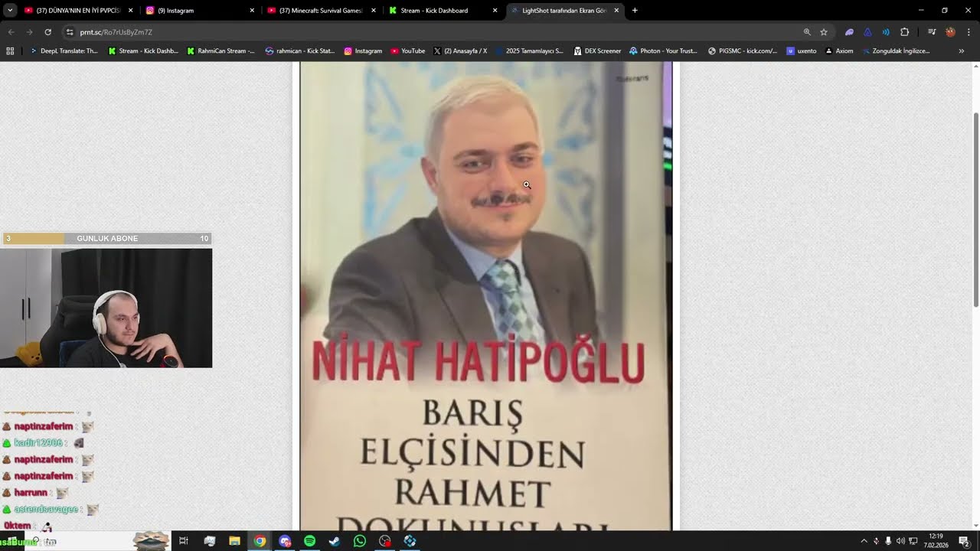Open the Chrome profile avatar

(950, 32)
